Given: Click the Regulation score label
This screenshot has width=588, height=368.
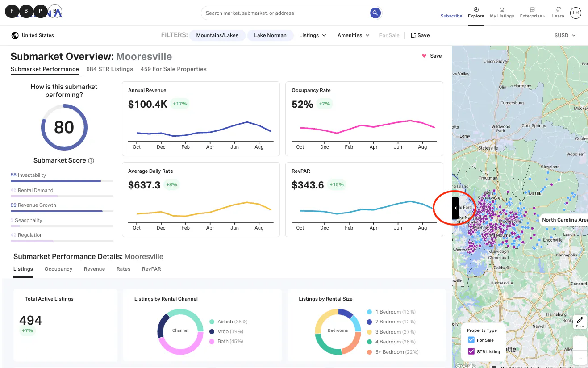Looking at the screenshot, I should [x=30, y=235].
